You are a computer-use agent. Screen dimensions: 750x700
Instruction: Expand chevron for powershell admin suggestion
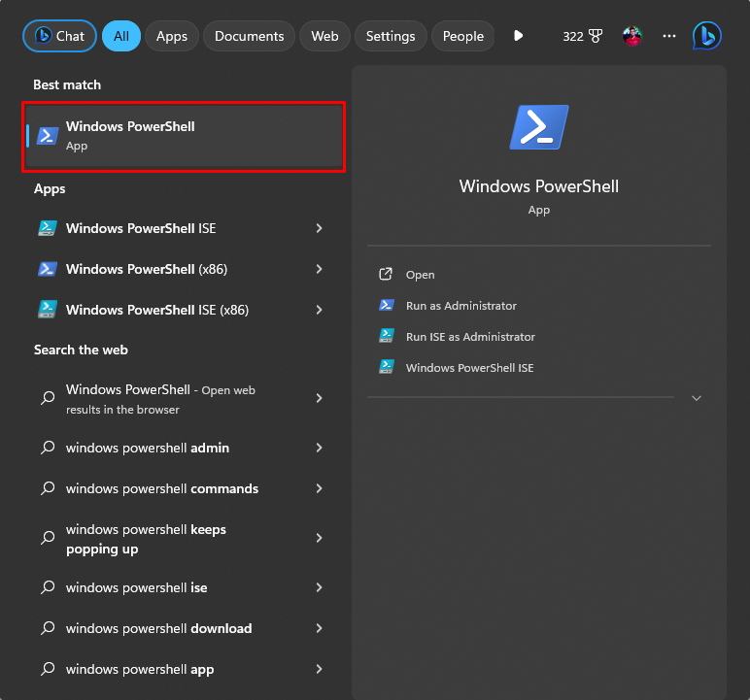point(319,448)
